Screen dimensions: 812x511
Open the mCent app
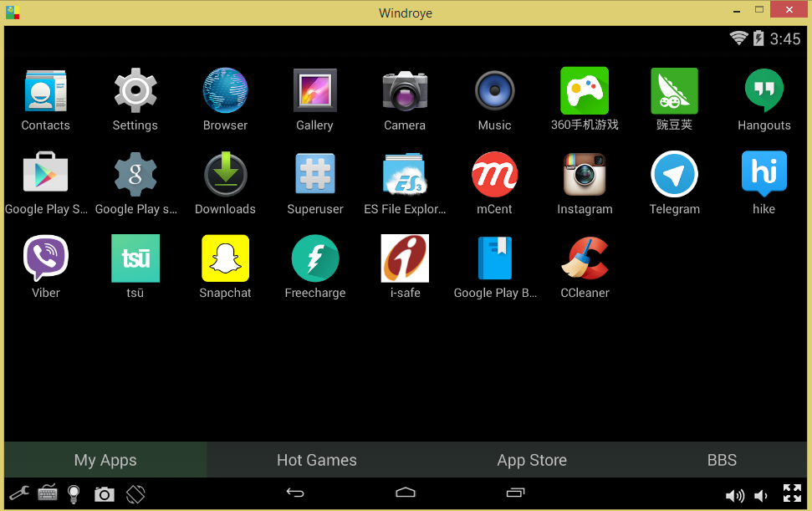pos(494,175)
